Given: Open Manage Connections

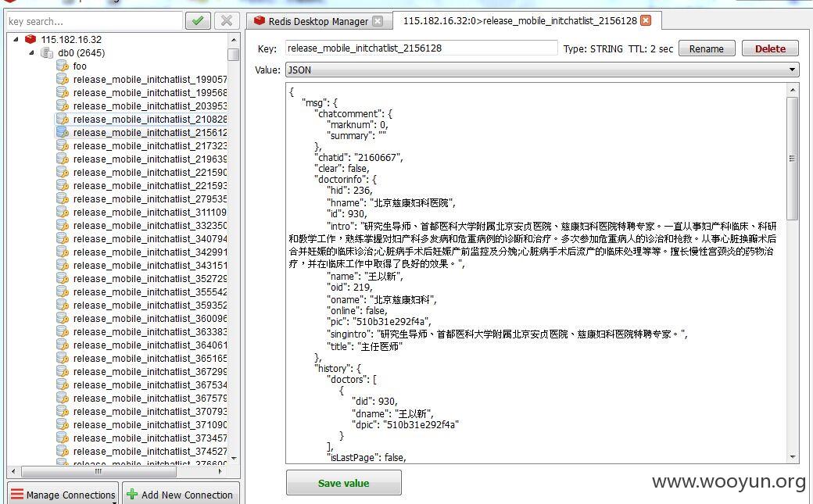Looking at the screenshot, I should point(63,495).
